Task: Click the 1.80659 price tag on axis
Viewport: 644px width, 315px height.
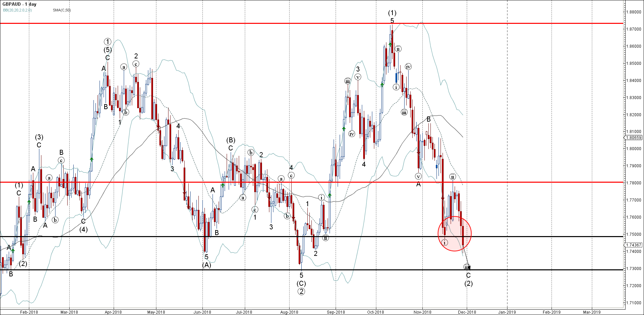Action: pyautogui.click(x=634, y=137)
